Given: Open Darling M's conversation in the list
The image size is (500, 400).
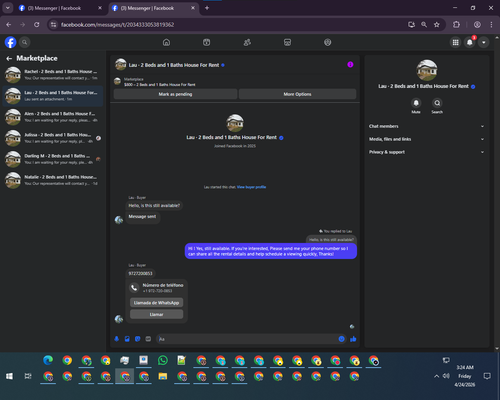Looking at the screenshot, I should [x=53, y=159].
